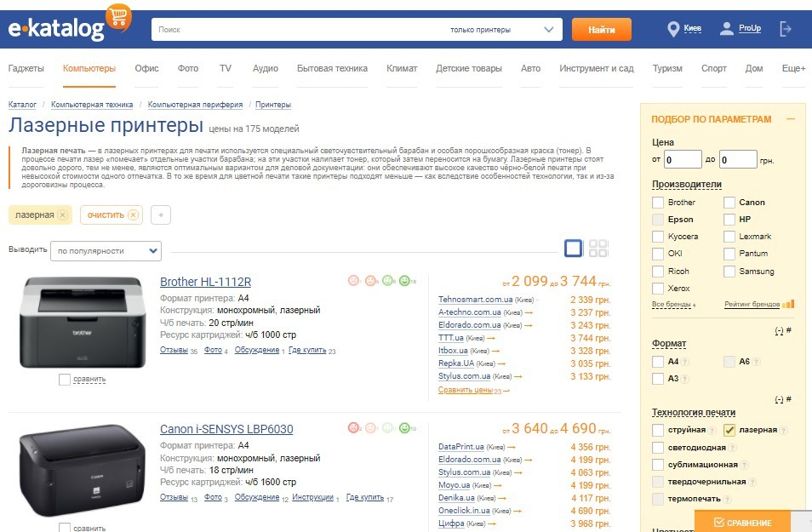Screen dimensions: 812x532
Task: Collapse the Подбор по параметрам panel
Action: [790, 118]
